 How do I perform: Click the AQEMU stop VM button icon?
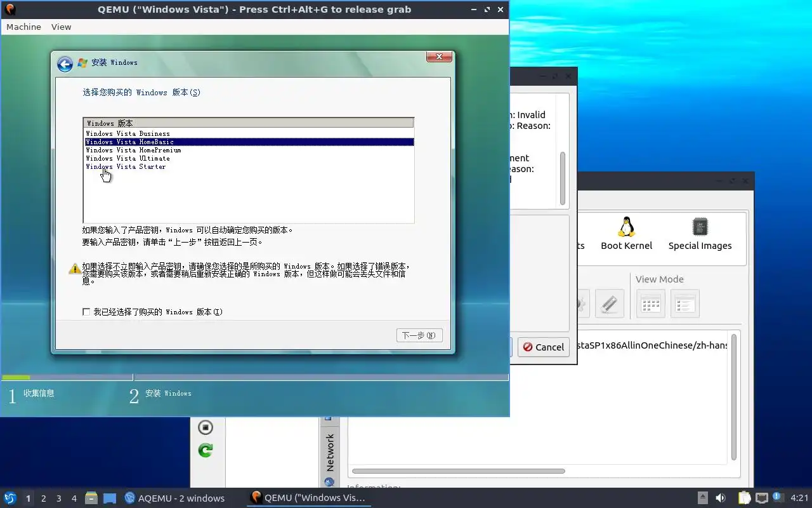click(205, 427)
